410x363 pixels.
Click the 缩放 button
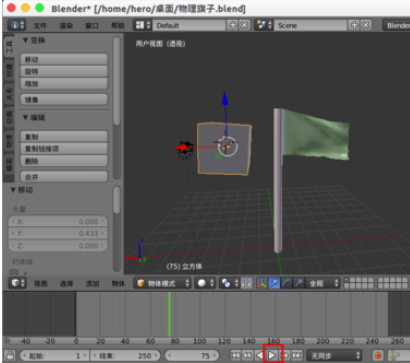point(64,83)
